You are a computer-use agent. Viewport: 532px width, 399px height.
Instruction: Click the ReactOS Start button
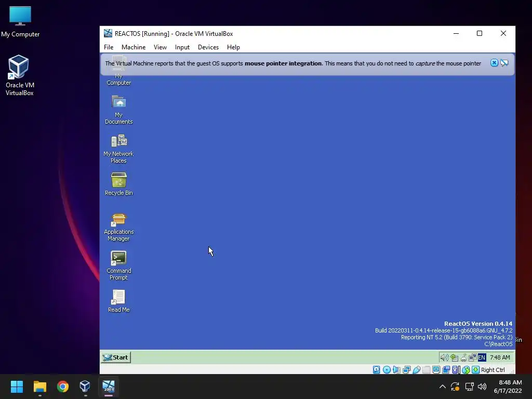[116, 357]
